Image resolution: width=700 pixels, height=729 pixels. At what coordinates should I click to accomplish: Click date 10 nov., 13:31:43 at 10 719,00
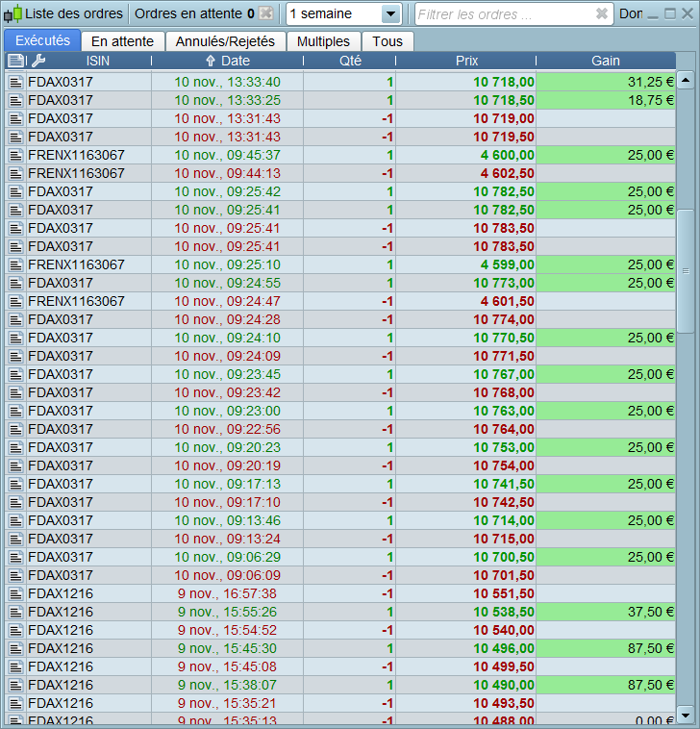[227, 118]
